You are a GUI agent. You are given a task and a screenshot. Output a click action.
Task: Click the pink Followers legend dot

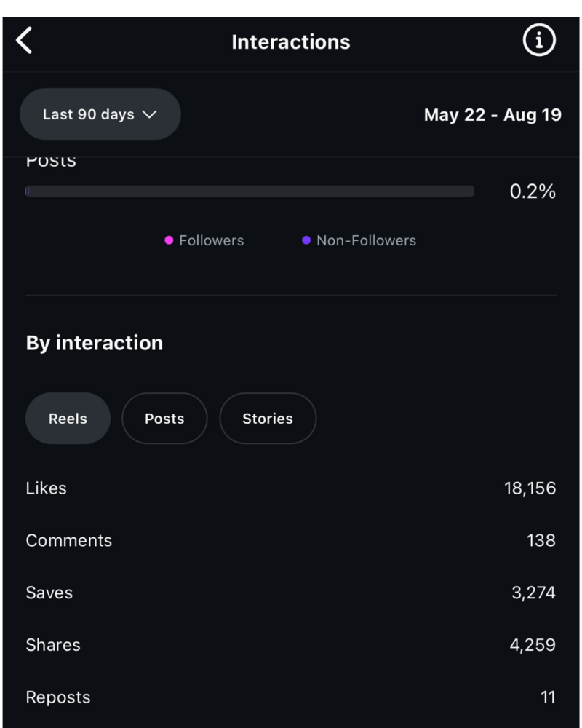(169, 240)
